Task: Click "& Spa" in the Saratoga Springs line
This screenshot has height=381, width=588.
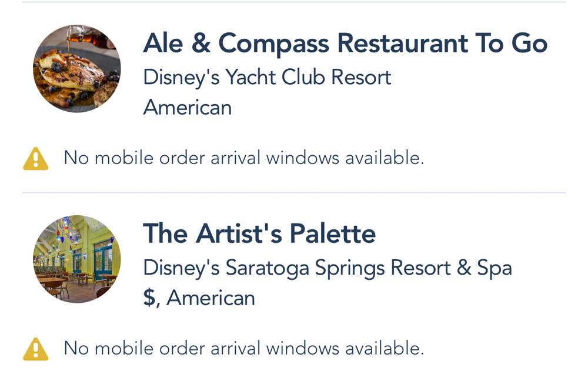Action: tap(485, 268)
